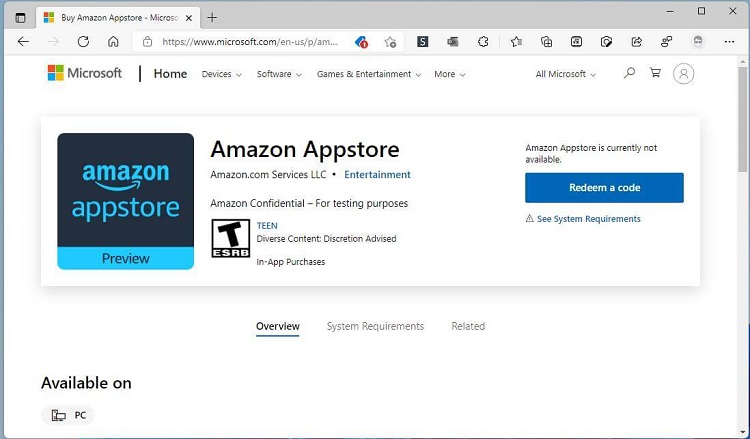The width and height of the screenshot is (750, 439).
Task: Open the feedback toolbar icon
Action: (x=666, y=42)
